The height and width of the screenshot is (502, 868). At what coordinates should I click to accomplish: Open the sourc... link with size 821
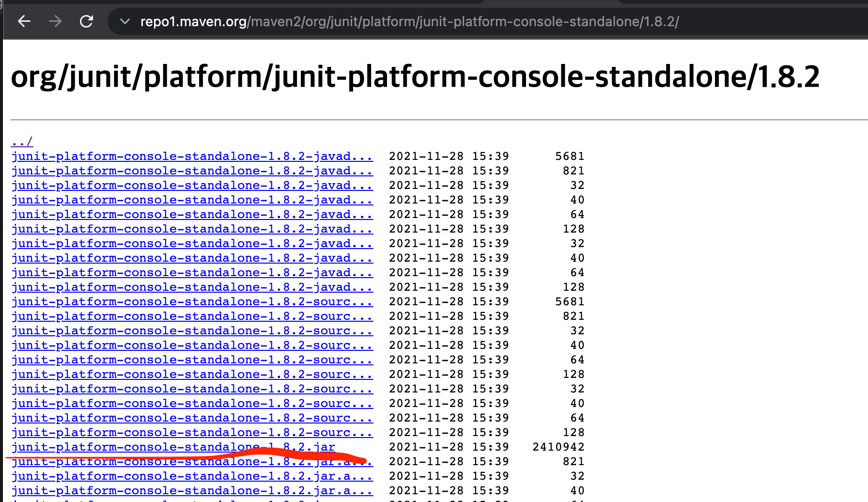192,316
